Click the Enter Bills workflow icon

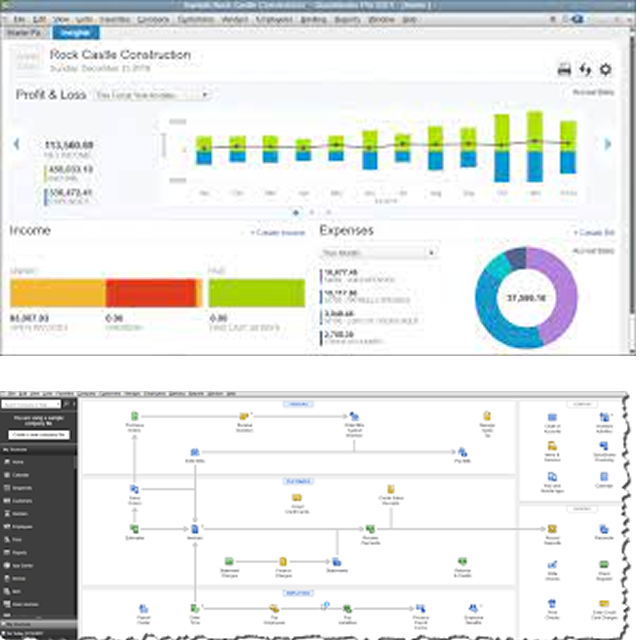tap(194, 453)
